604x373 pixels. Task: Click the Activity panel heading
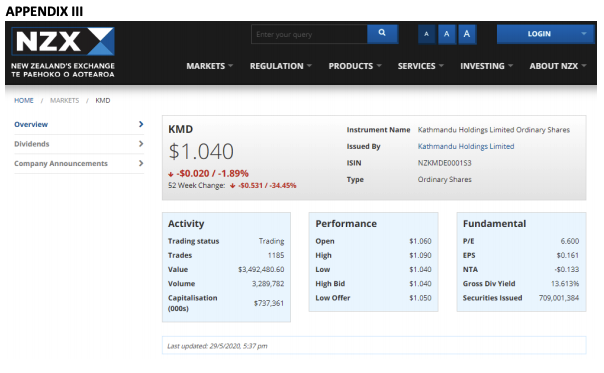186,224
